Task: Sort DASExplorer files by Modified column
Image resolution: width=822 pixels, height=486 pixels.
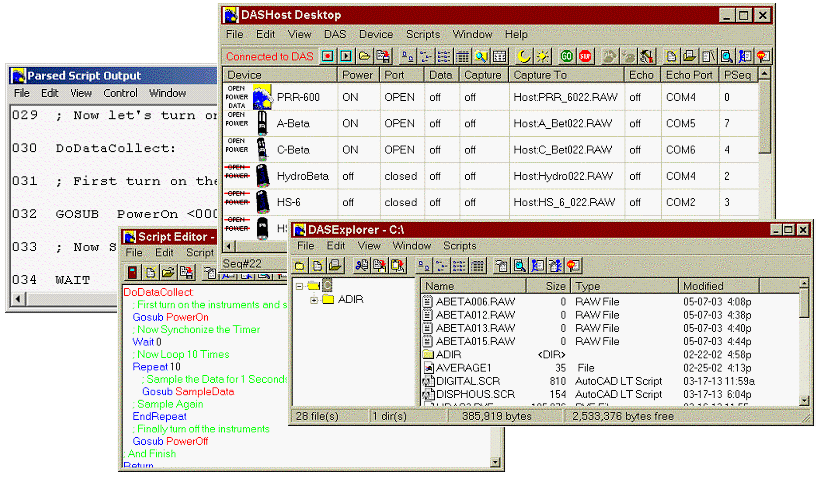Action: [718, 286]
